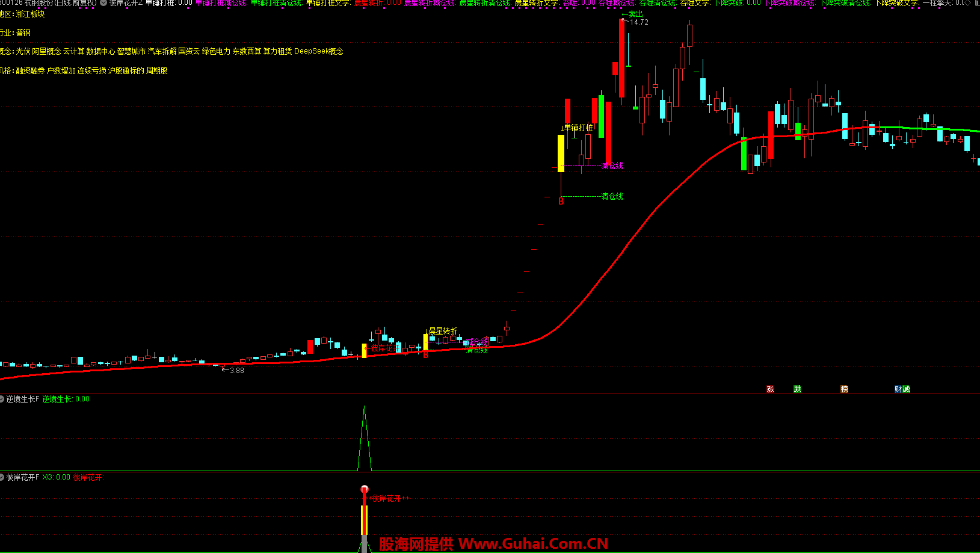This screenshot has width=980, height=553.
Task: Expand the 彼岸花开F indicator panel menu
Action: point(2,477)
